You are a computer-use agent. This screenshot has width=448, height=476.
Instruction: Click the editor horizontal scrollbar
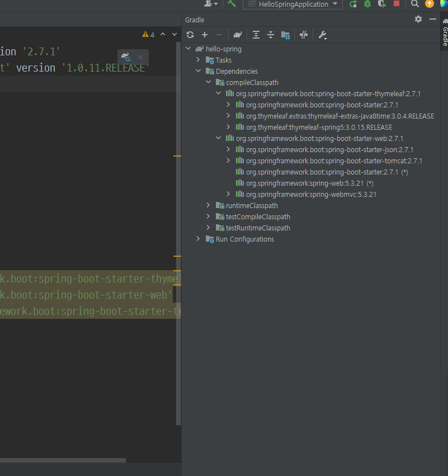(63, 460)
